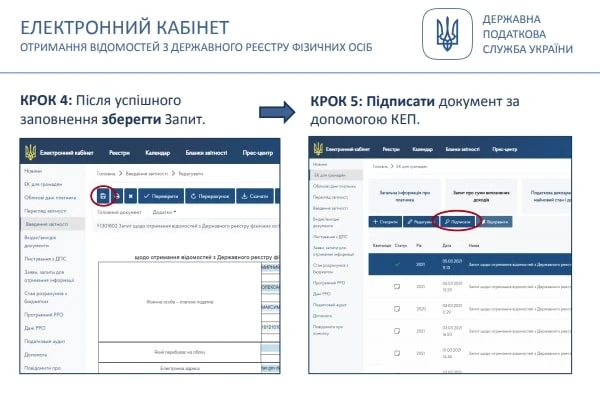Click Фізична особа – платник податків form cell
Screen dimensions: 600x400
click(x=180, y=302)
